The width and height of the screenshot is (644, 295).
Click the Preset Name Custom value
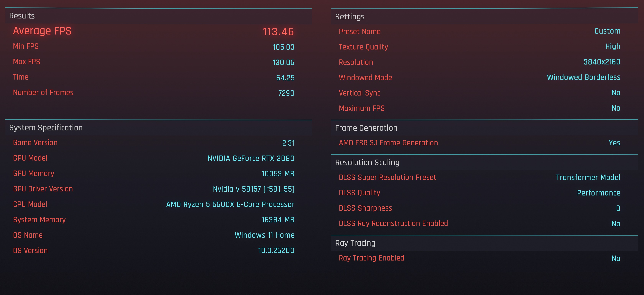click(607, 31)
